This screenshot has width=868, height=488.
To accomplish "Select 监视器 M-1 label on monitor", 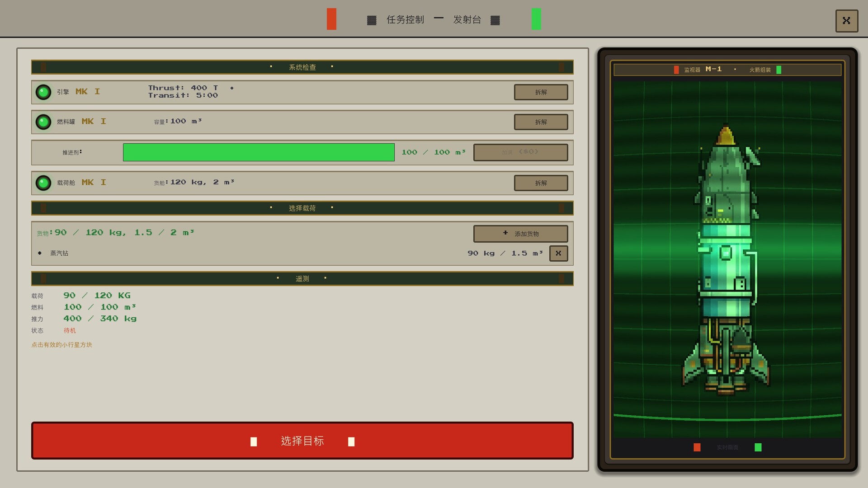I will 703,70.
